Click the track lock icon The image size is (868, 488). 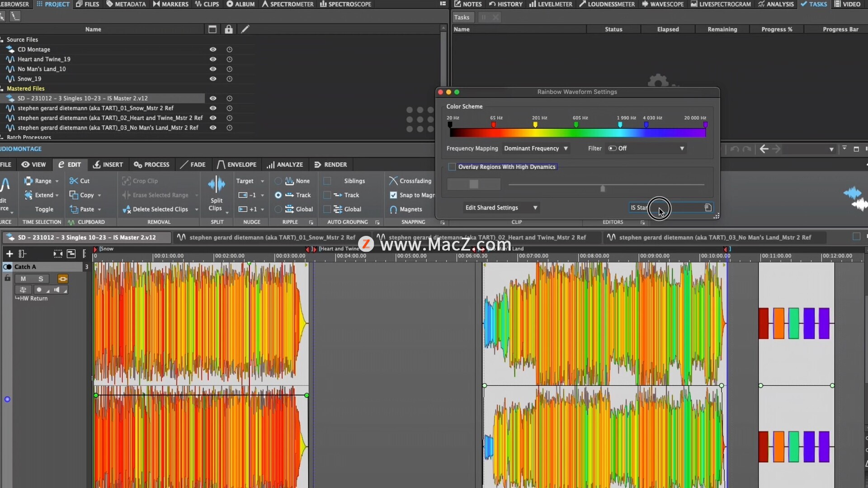coord(7,278)
